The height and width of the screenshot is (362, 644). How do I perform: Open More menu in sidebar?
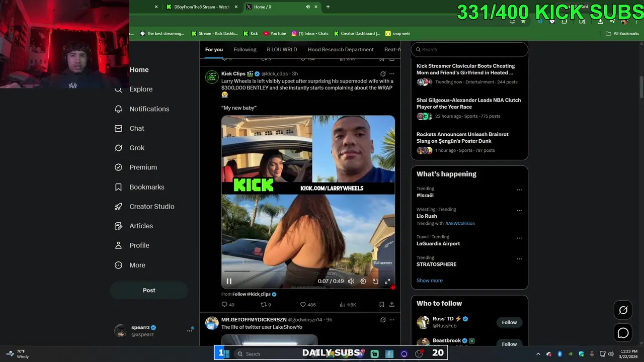[x=130, y=265]
